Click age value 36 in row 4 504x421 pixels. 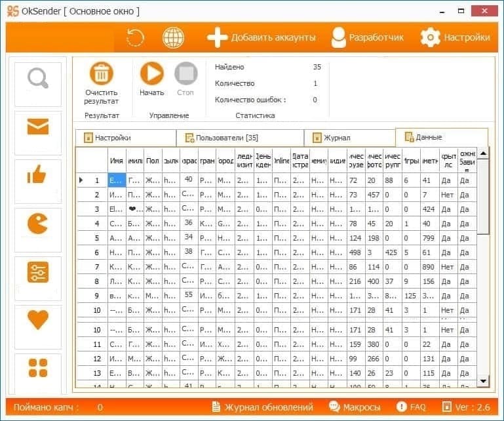[189, 222]
